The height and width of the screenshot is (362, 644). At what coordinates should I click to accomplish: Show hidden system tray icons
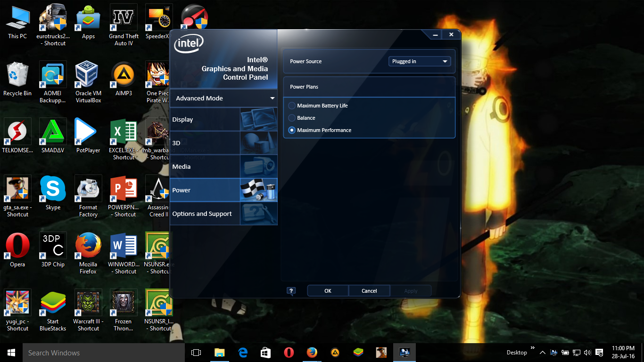coord(543,353)
